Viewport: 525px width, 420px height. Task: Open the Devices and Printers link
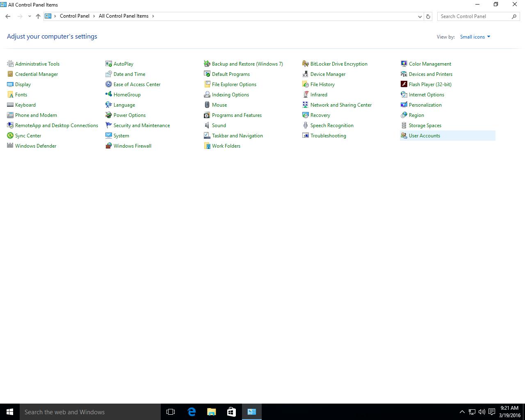[431, 74]
